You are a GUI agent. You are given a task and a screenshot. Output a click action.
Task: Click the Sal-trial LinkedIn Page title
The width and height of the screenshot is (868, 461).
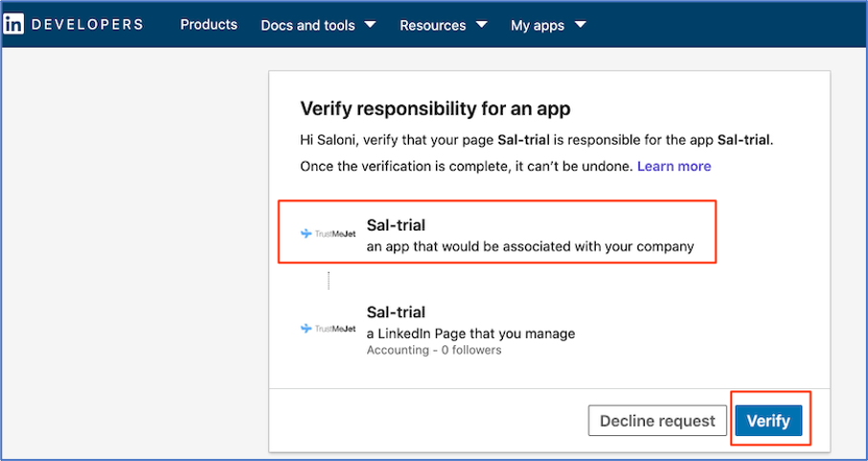point(396,311)
